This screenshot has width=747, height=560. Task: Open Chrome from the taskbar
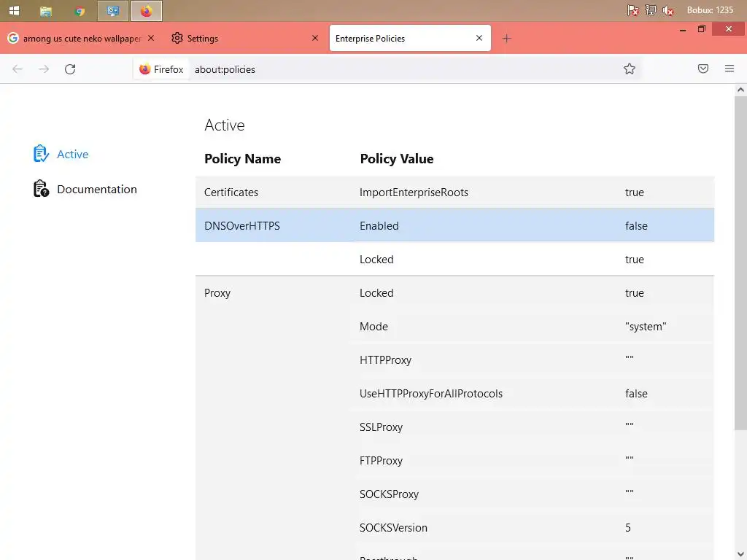click(80, 11)
